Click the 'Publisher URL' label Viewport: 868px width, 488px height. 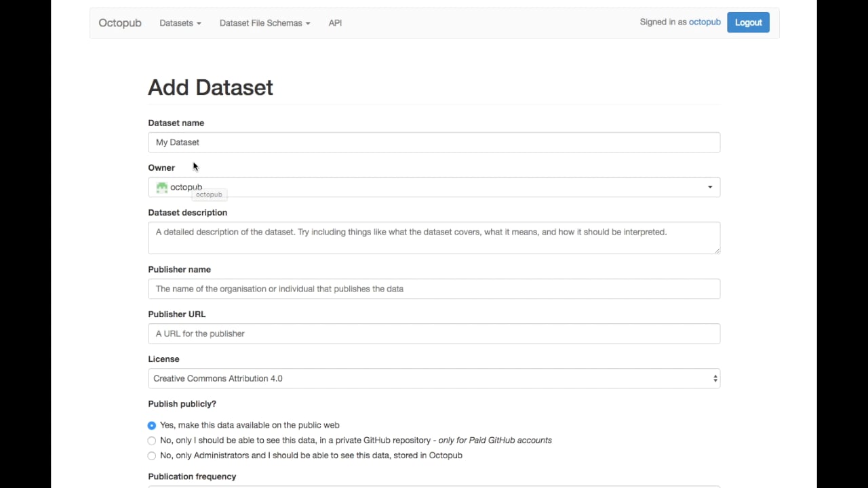coord(176,314)
